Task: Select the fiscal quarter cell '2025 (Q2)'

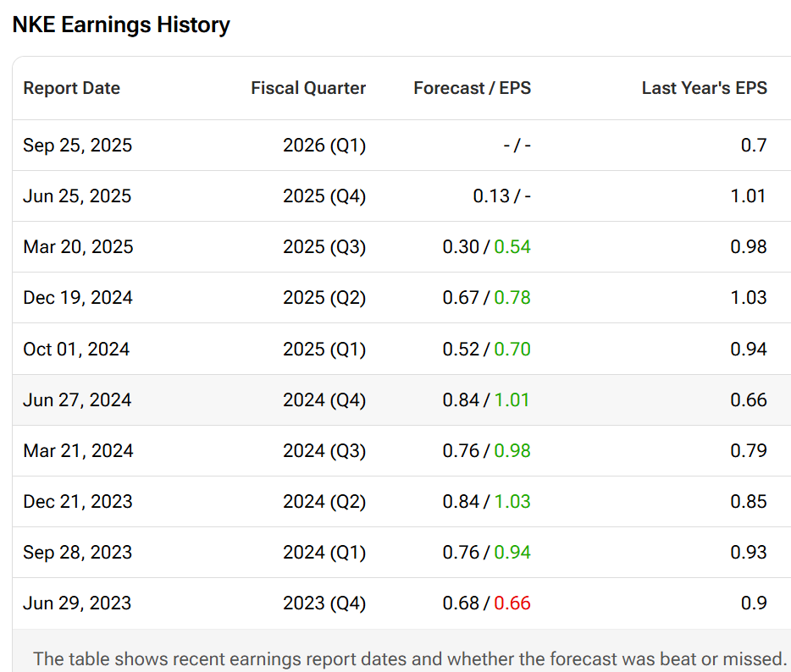Action: coord(324,298)
